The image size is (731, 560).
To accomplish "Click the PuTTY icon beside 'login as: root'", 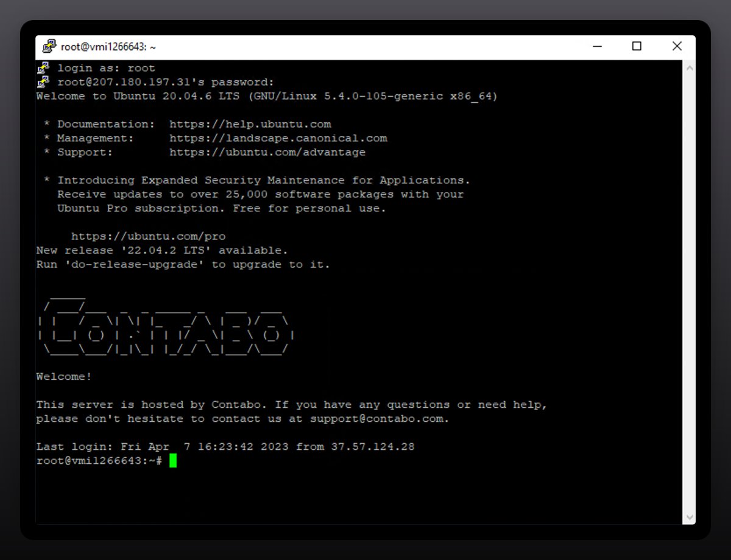I will tap(43, 68).
